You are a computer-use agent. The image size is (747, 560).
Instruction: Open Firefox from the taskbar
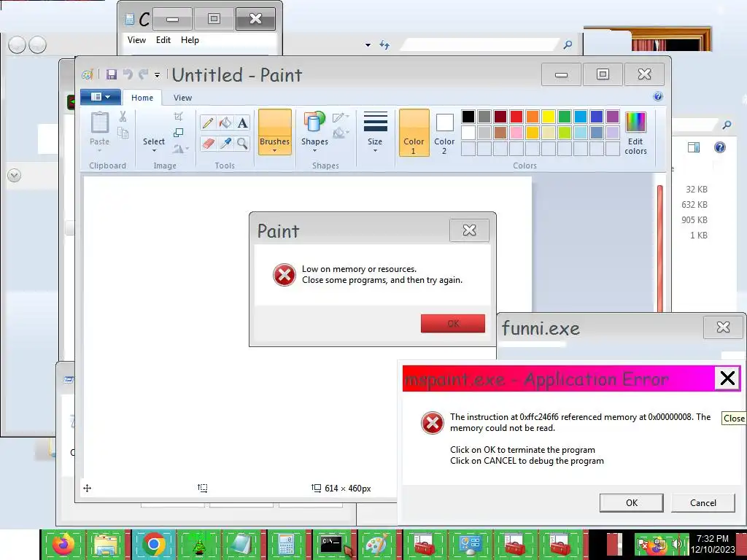click(63, 544)
